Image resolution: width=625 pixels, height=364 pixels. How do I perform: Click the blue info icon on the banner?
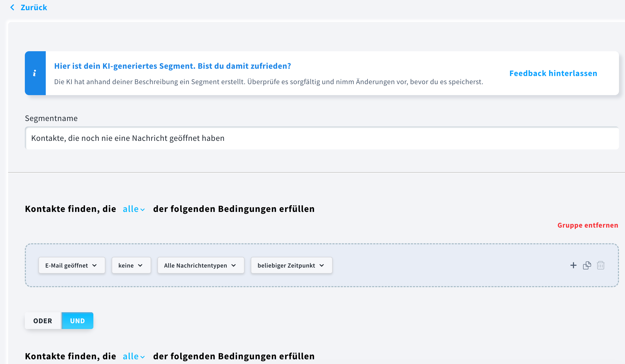(x=35, y=73)
